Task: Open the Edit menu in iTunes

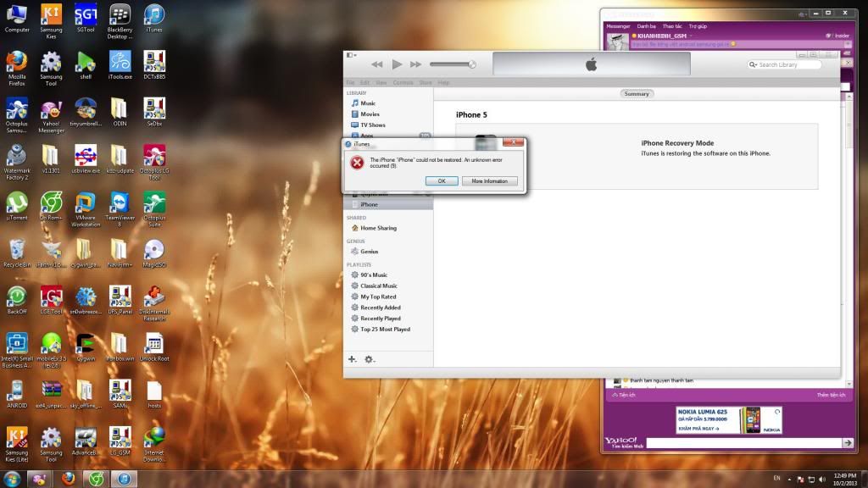Action: click(x=364, y=82)
